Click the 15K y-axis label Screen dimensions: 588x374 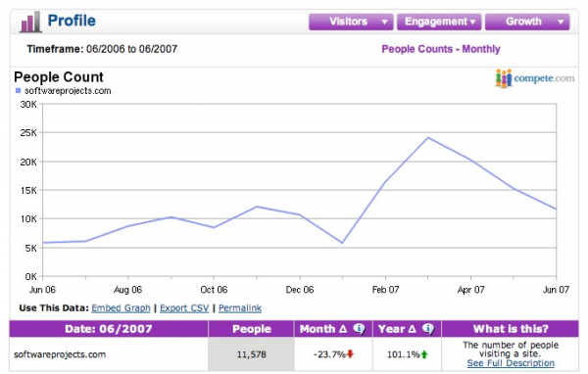click(28, 190)
